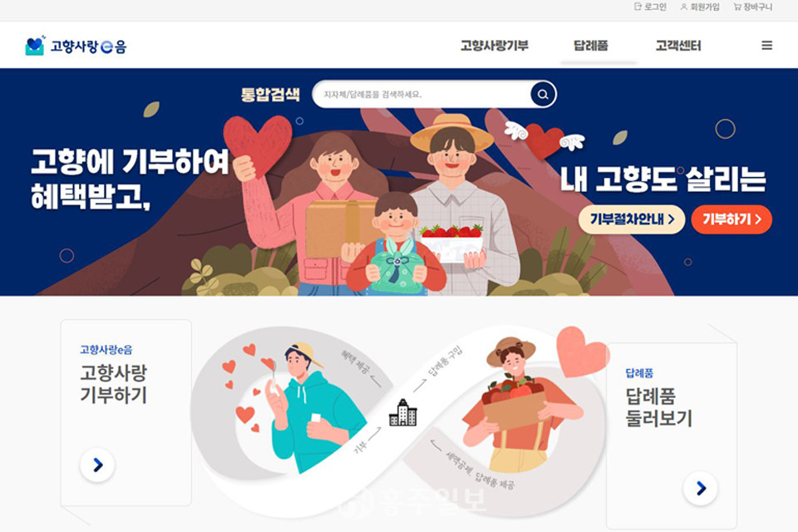Click the arrow under 답례품 둘러보기
This screenshot has width=798, height=532.
tap(700, 488)
